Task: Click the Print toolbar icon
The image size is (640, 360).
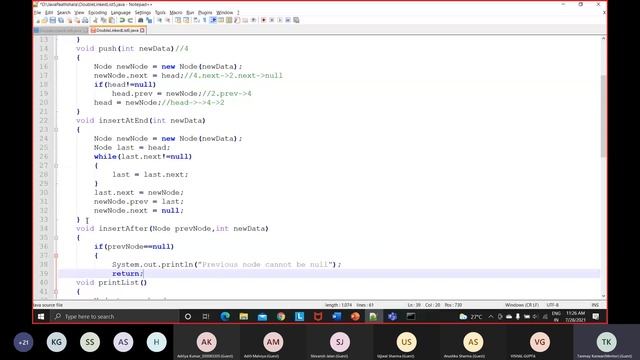Action: [85, 20]
